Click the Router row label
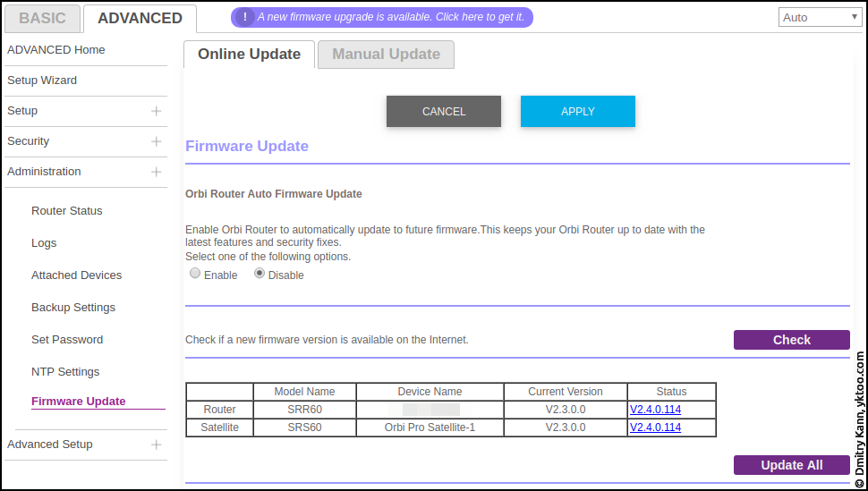Image resolution: width=868 pixels, height=491 pixels. [x=220, y=410]
